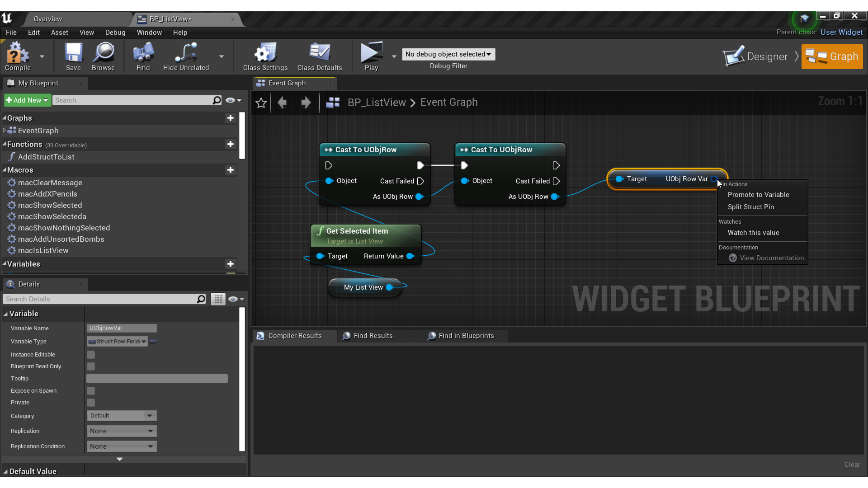Switch to the Find in Blueprints tab

pyautogui.click(x=466, y=336)
